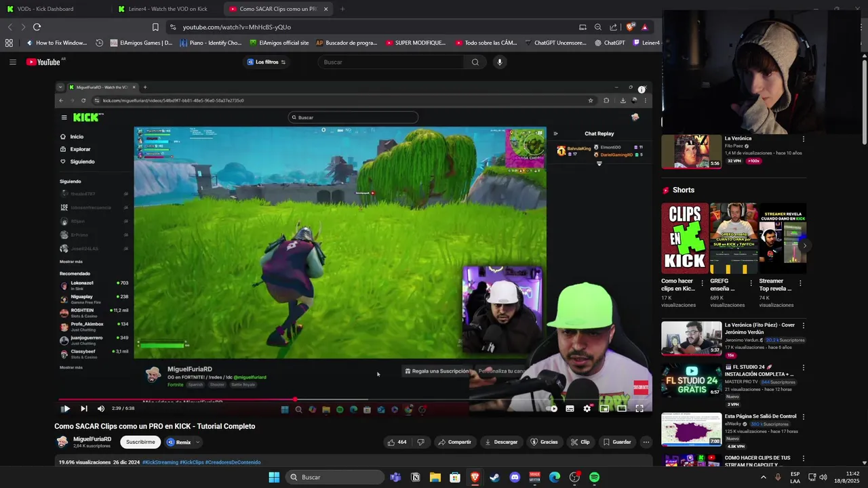This screenshot has width=868, height=488.
Task: Open Como hacer clips en Kick short thumbnail
Action: (x=685, y=239)
